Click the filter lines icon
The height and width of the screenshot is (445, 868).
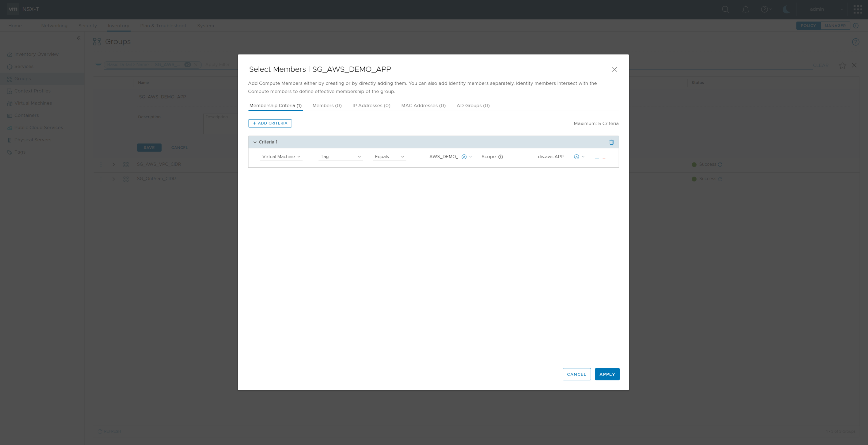tap(98, 64)
